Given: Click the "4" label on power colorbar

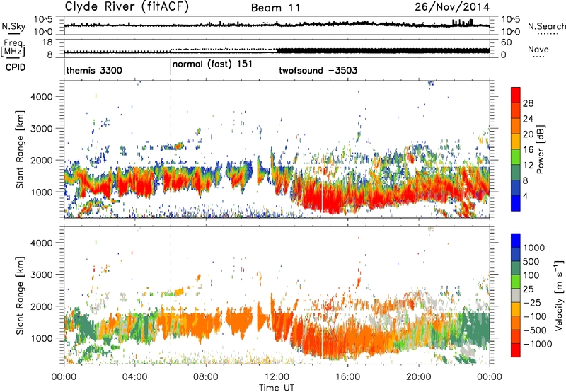Looking at the screenshot, I should (526, 197).
